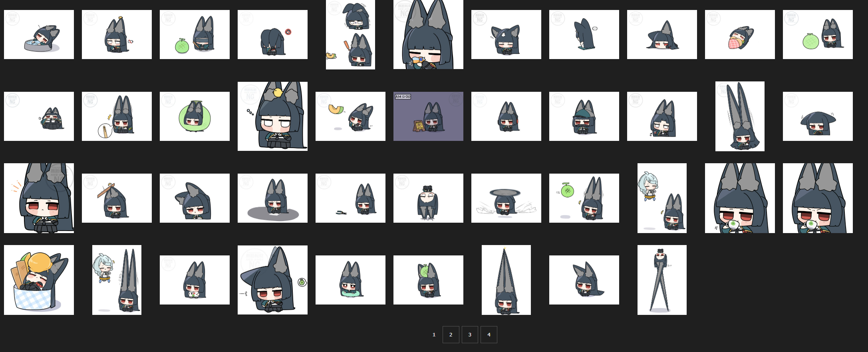Open thumbnail with character on gray shadow puddle
This screenshot has width=868, height=352.
tap(272, 198)
